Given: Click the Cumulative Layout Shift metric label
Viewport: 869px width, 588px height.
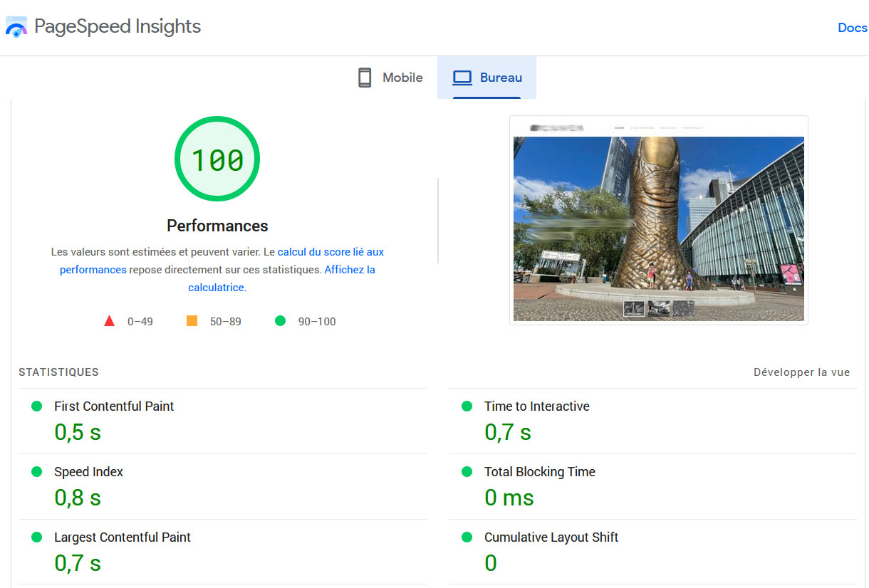Looking at the screenshot, I should pos(551,537).
